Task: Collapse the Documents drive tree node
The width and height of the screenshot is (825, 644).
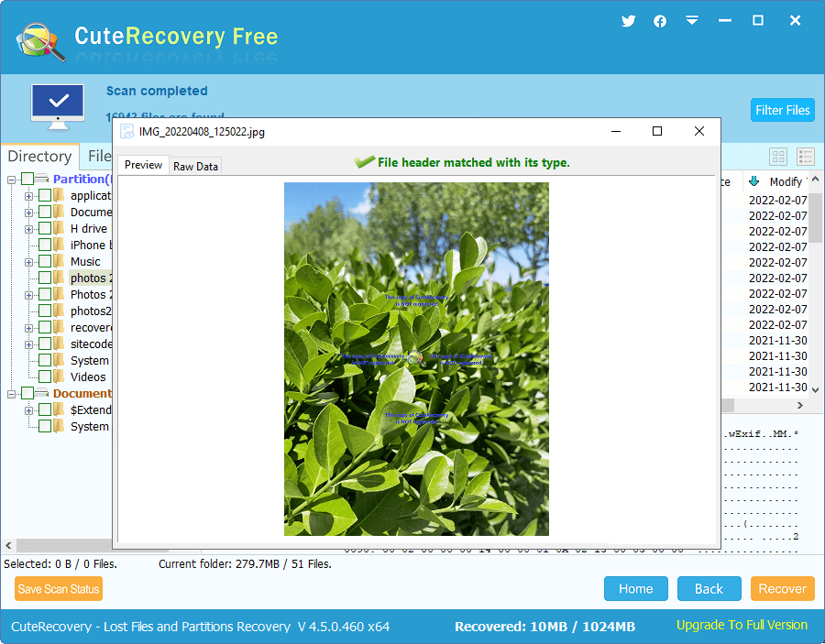Action: pos(12,394)
